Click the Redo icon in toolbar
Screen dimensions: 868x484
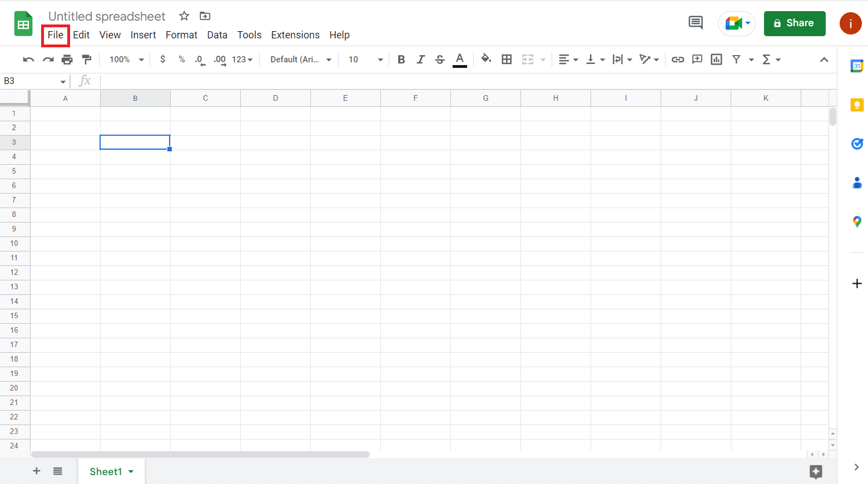48,60
